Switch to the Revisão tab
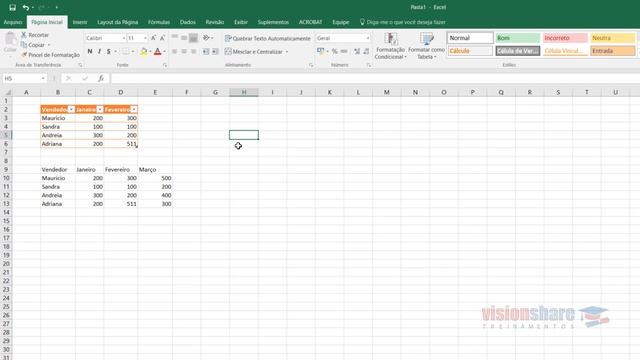This screenshot has width=640, height=360. 215,22
